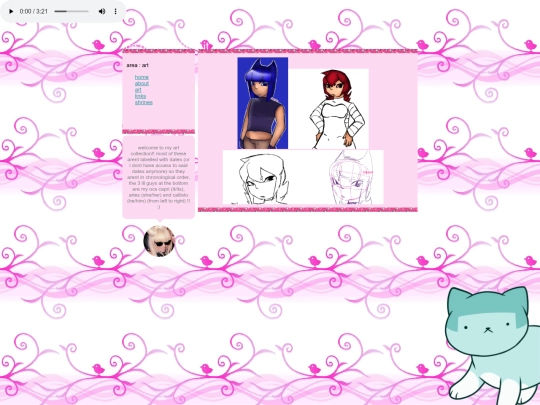Select the art navigation link
The width and height of the screenshot is (540, 405).
pyautogui.click(x=138, y=90)
